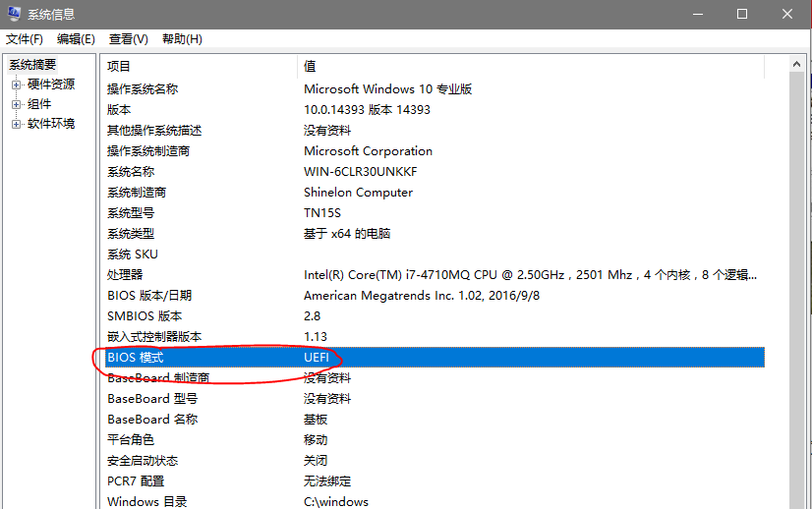Click the 值 column header

point(531,66)
